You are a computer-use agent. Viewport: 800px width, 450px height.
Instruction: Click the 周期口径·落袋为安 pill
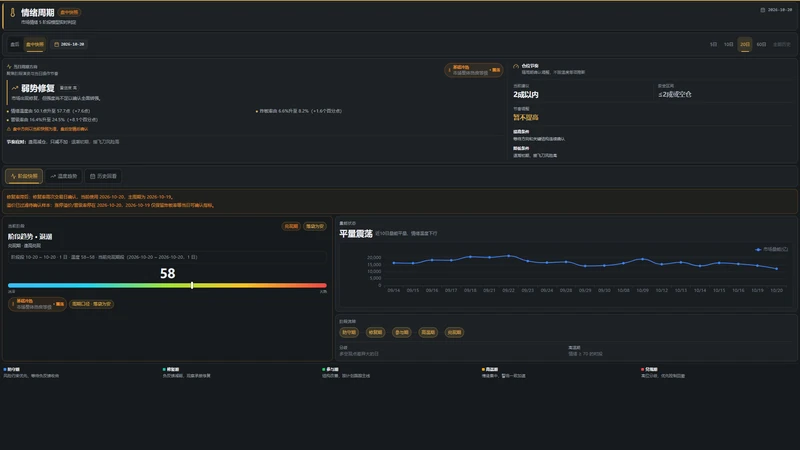pyautogui.click(x=91, y=304)
